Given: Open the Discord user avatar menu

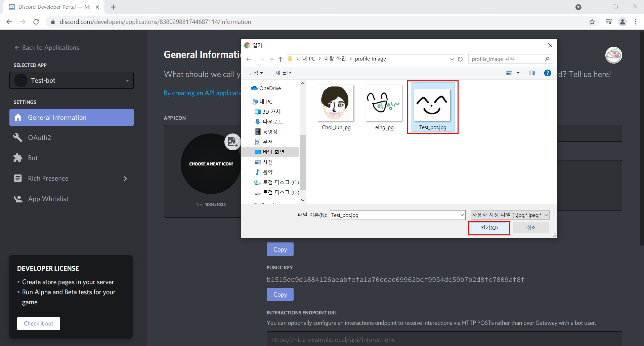Looking at the screenshot, I should [x=614, y=55].
